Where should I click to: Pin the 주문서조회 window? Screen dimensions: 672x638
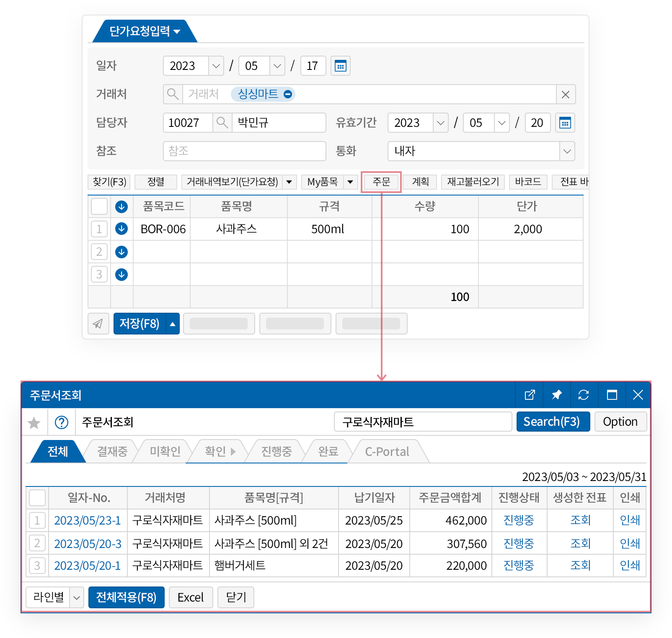556,395
